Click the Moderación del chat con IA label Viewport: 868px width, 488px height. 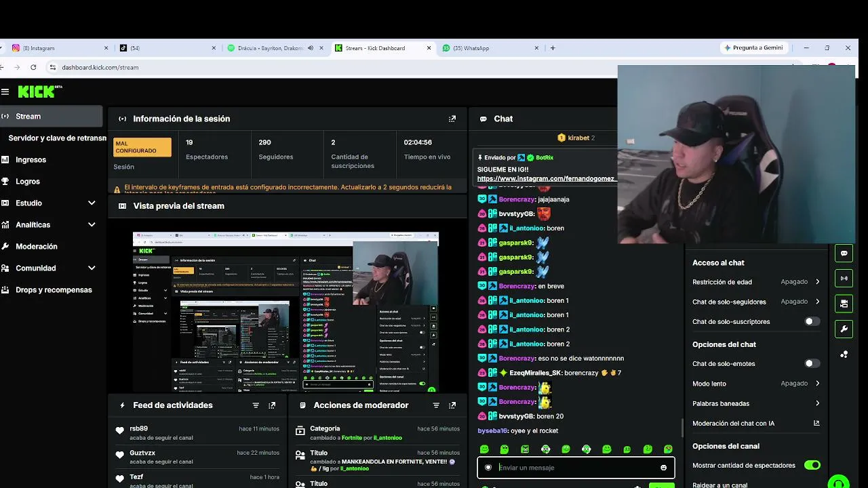[733, 424]
